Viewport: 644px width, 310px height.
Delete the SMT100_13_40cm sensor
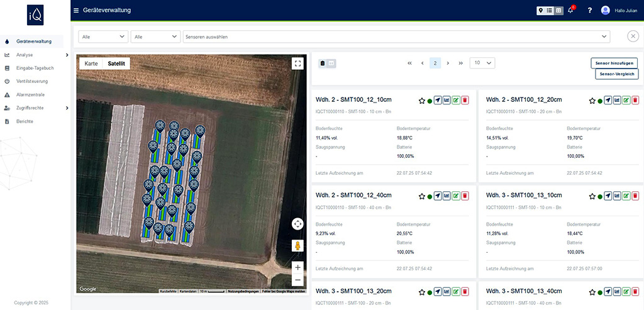coord(635,292)
